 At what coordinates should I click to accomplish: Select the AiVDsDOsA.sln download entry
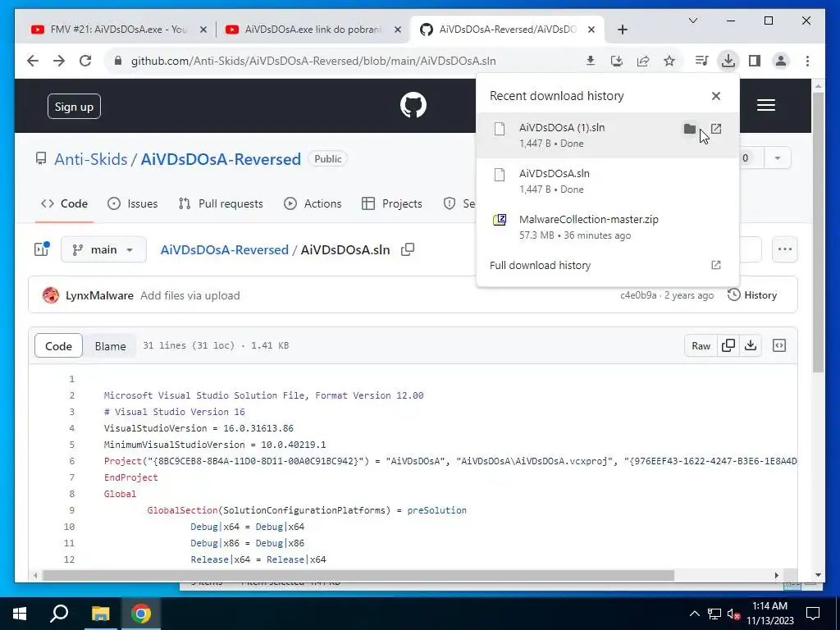(608, 181)
